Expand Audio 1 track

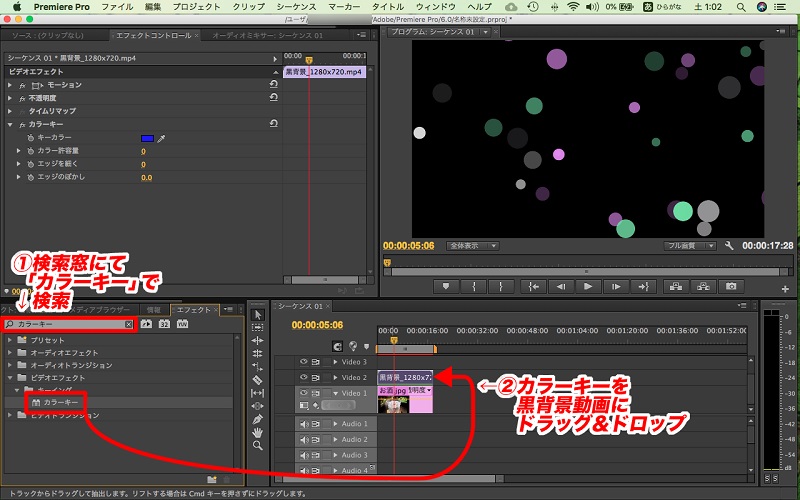pyautogui.click(x=336, y=424)
